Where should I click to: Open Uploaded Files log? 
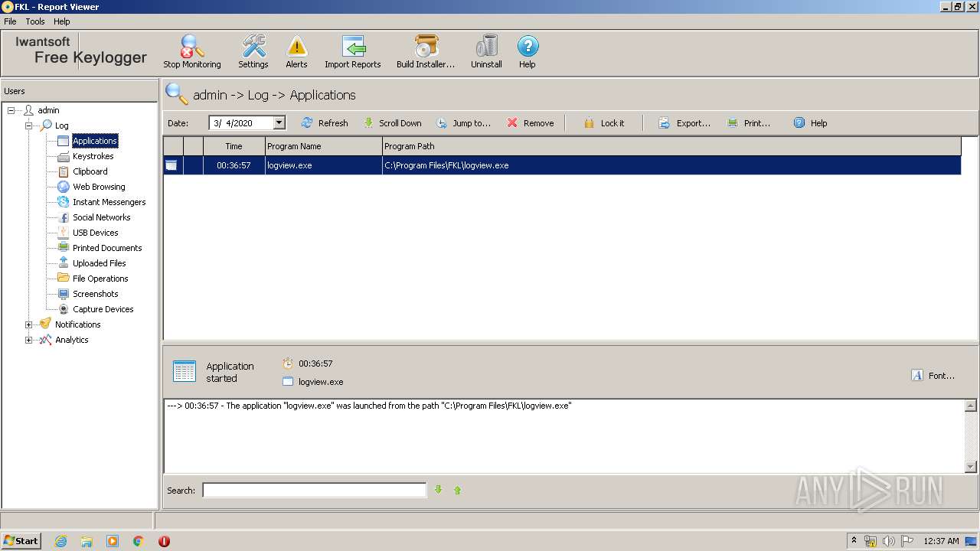pos(99,263)
